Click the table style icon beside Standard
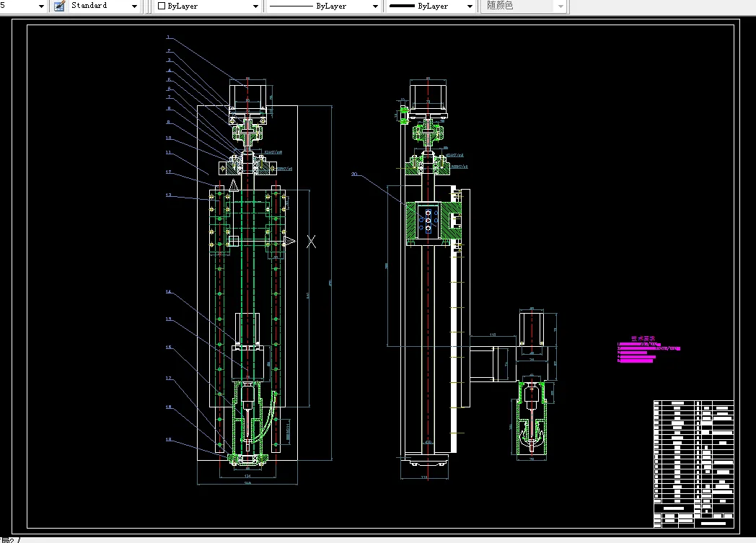This screenshot has width=756, height=543. click(59, 6)
